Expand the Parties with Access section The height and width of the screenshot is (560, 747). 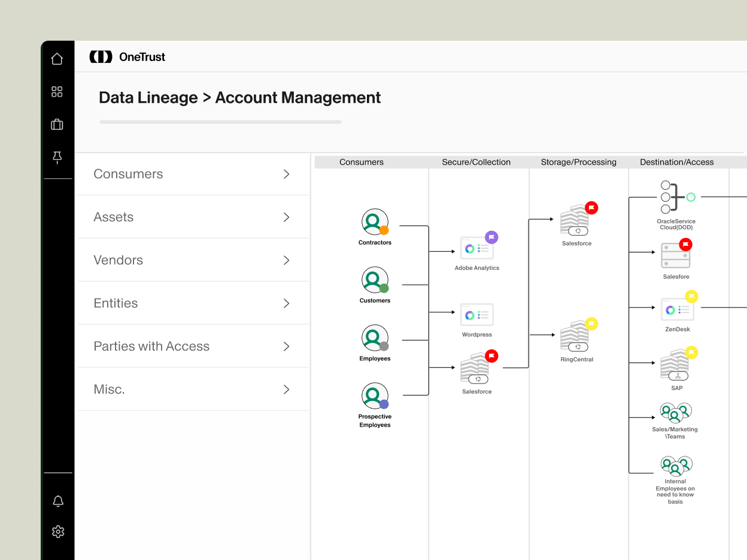[193, 346]
